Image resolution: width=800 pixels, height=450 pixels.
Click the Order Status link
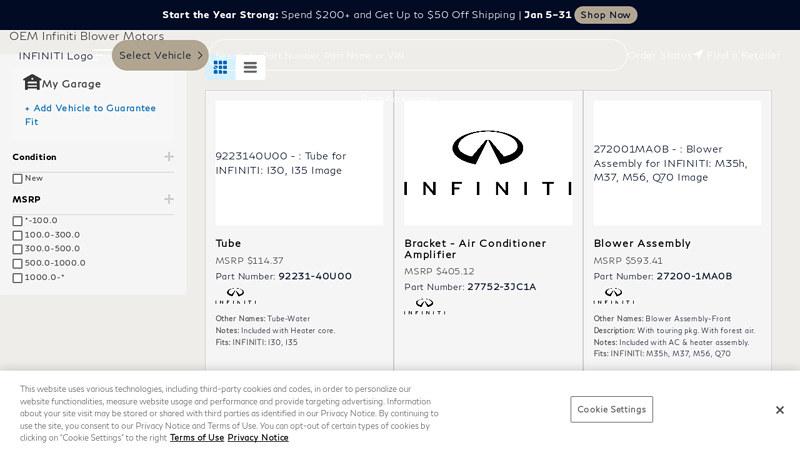click(659, 55)
